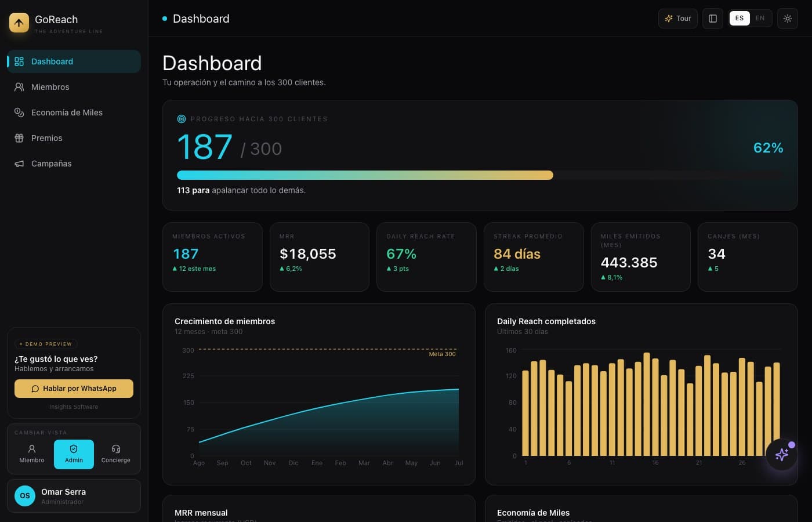Open the Miembros Activos 187 card

click(212, 257)
